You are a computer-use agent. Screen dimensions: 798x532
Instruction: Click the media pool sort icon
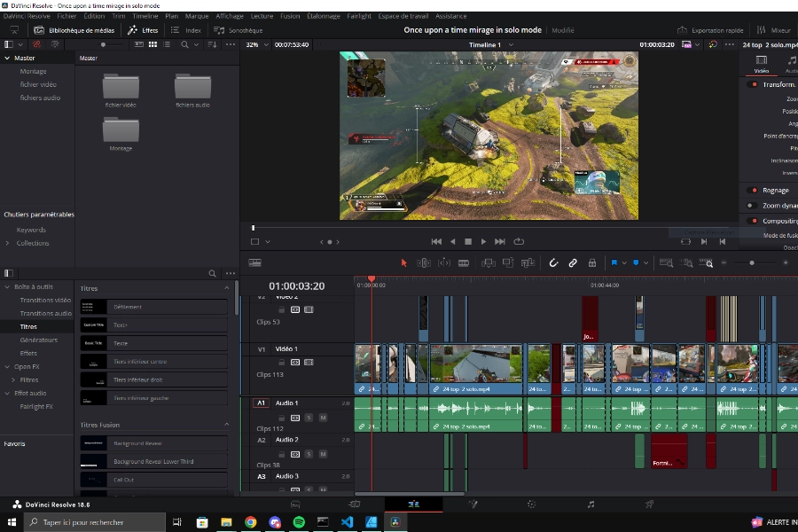212,45
